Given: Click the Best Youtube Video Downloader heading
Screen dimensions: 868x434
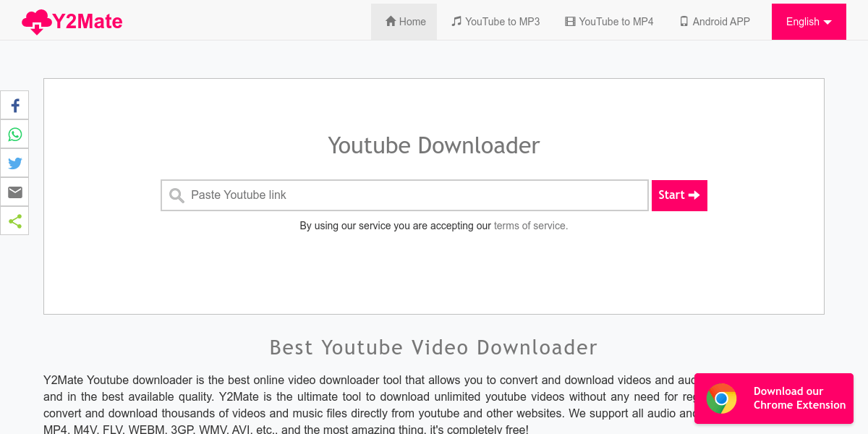Looking at the screenshot, I should (434, 347).
